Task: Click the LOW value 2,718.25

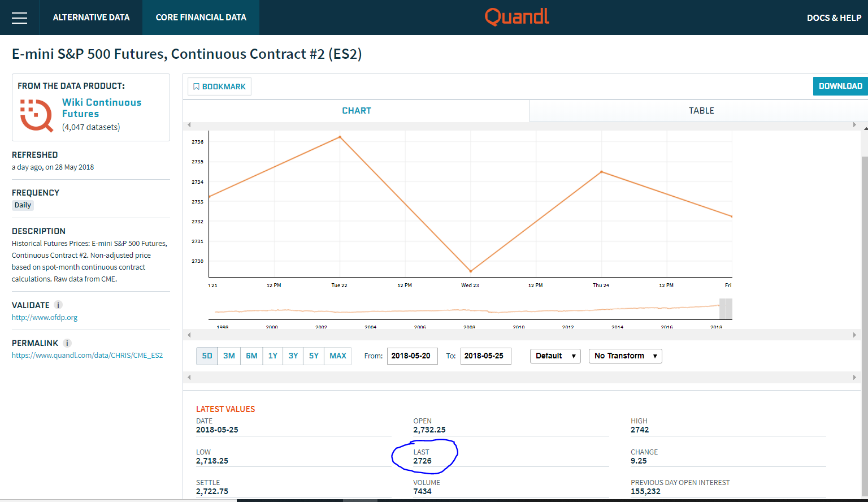Action: click(x=212, y=461)
